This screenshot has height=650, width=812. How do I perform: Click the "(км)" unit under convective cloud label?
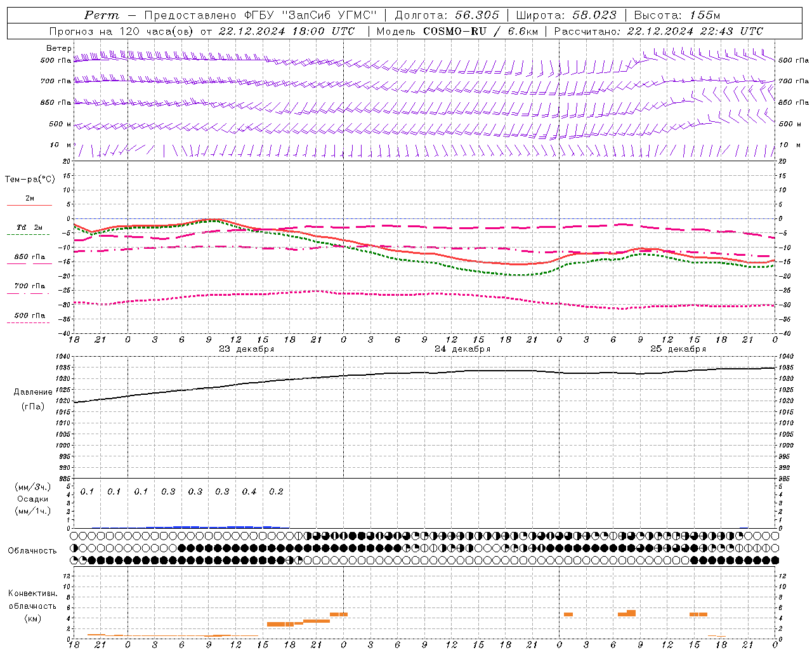click(32, 618)
